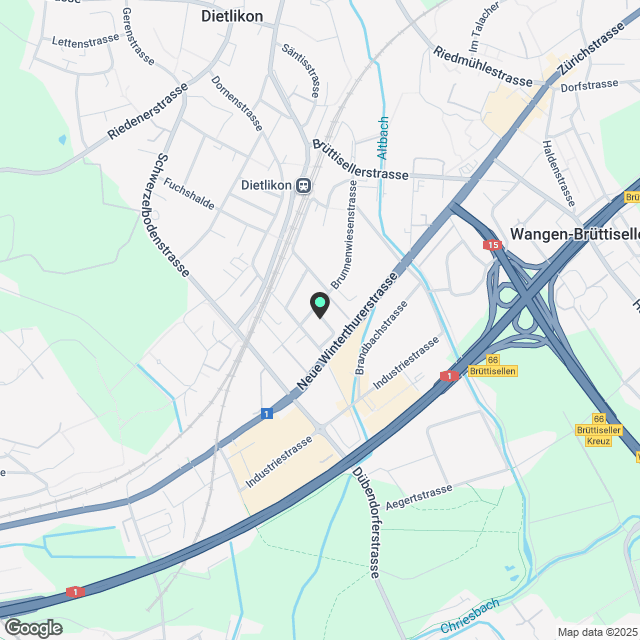The width and height of the screenshot is (640, 640).
Task: Click the Altbach stream label
Action: tap(383, 138)
